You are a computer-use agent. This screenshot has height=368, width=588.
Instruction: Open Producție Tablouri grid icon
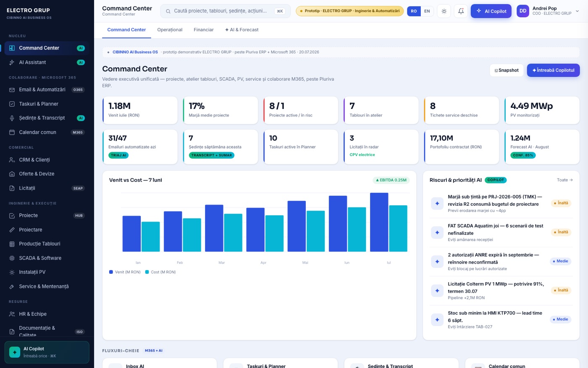pos(12,244)
